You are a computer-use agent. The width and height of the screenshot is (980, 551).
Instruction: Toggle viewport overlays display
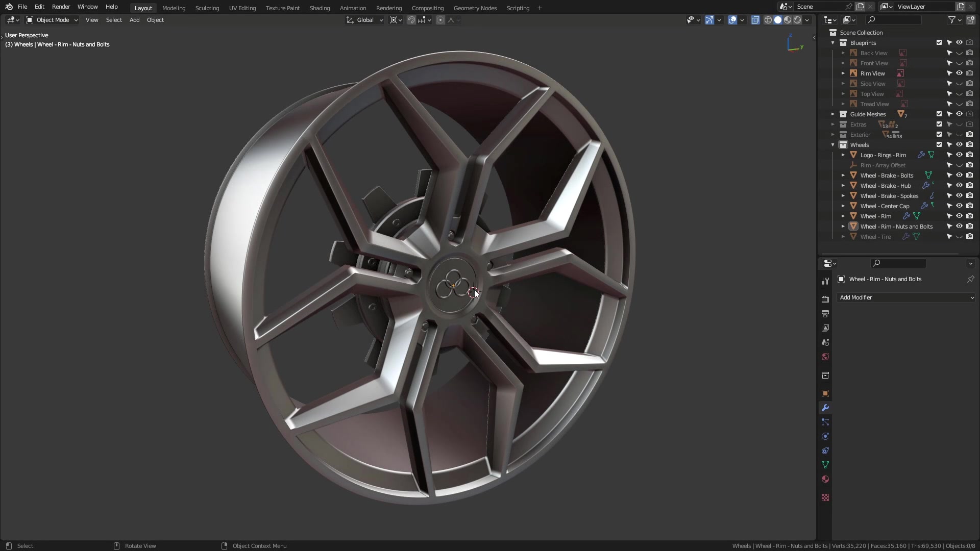[732, 20]
